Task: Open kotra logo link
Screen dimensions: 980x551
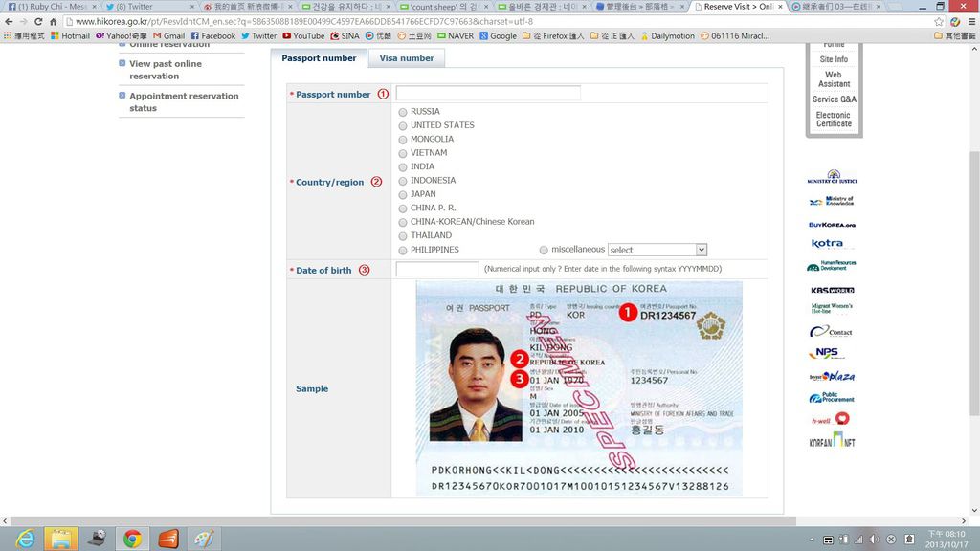Action: pos(827,243)
